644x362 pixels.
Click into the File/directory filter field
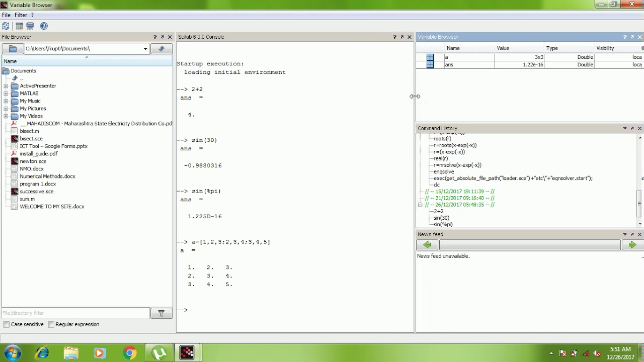[76, 313]
